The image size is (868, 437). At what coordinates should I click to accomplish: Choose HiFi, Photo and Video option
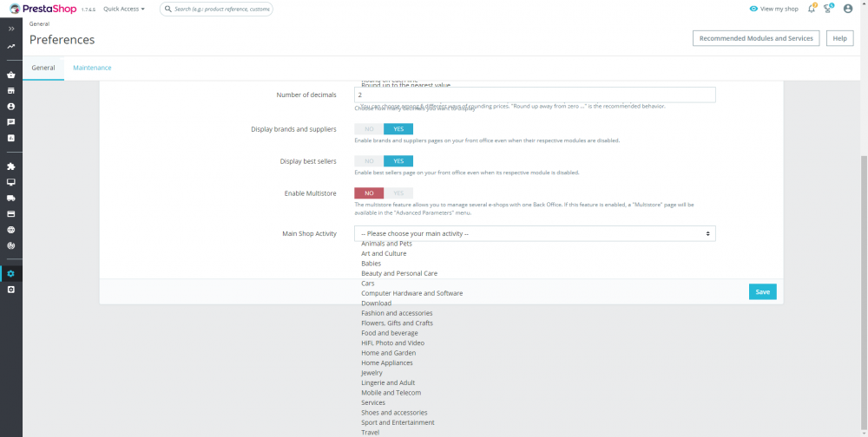(393, 343)
